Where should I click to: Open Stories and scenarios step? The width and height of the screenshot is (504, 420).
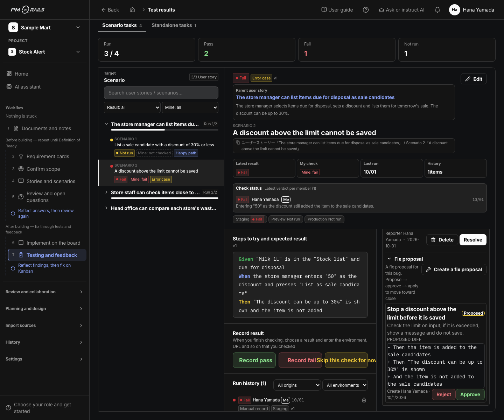47,181
